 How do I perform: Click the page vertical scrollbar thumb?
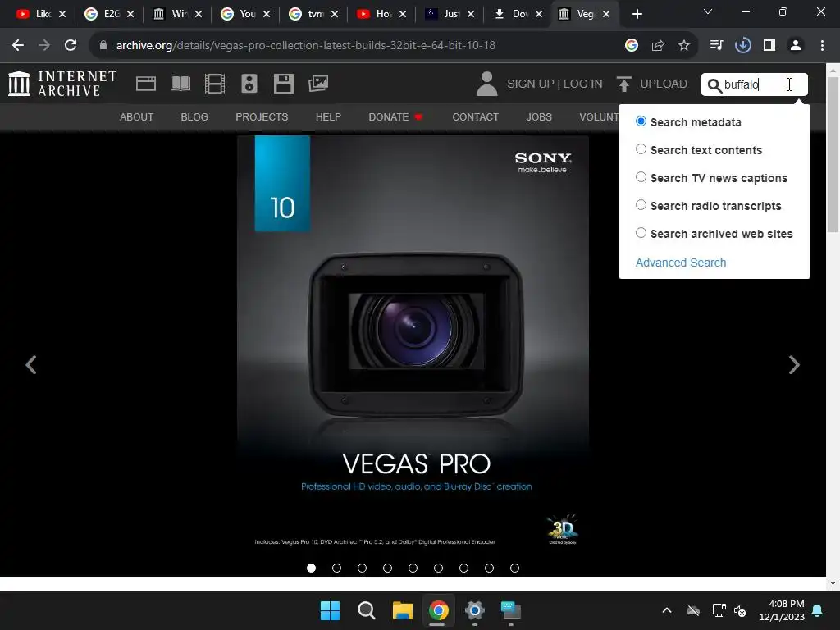[833, 154]
